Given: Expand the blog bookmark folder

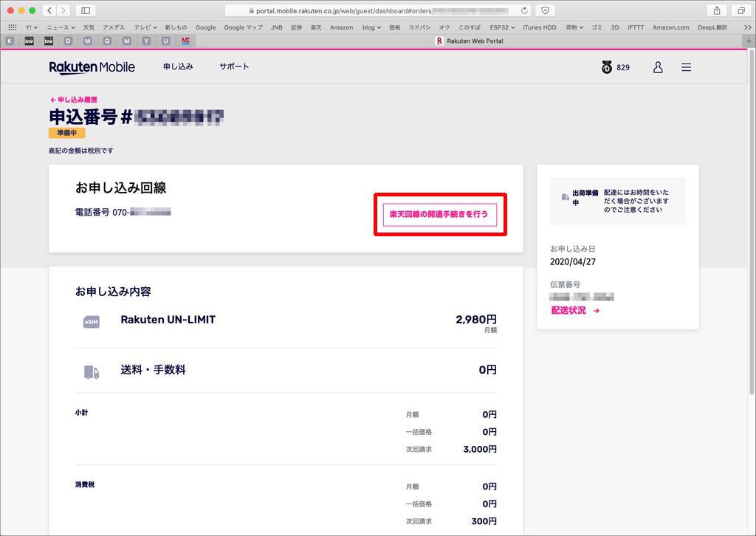Looking at the screenshot, I should point(371,27).
